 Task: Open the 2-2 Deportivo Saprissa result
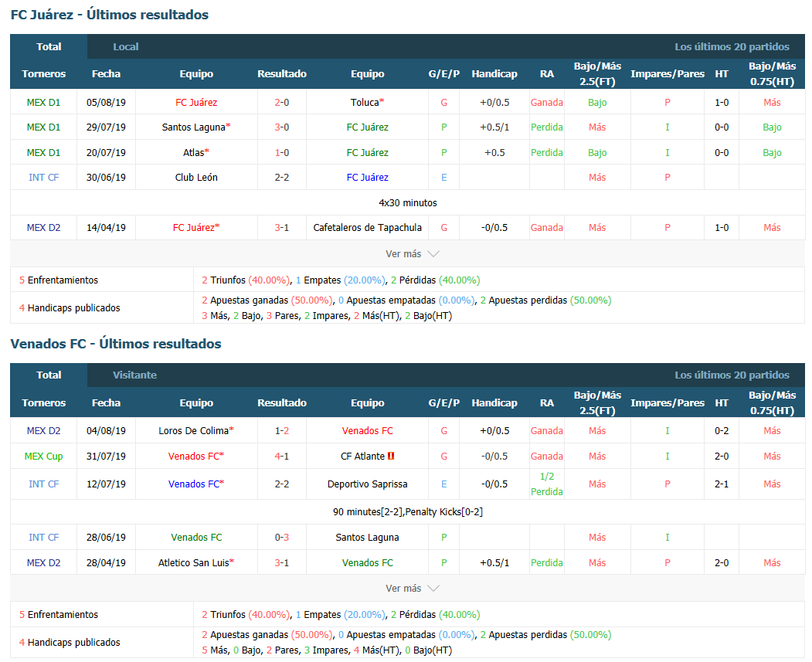[282, 484]
